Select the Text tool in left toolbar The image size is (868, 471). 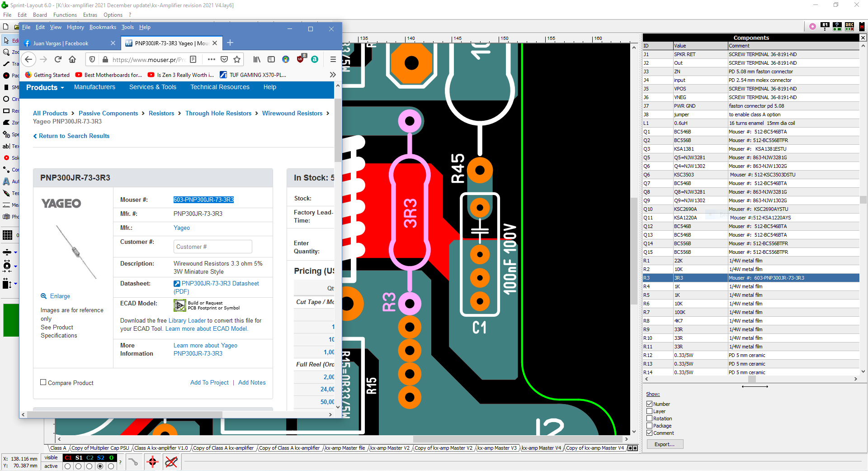pos(10,146)
